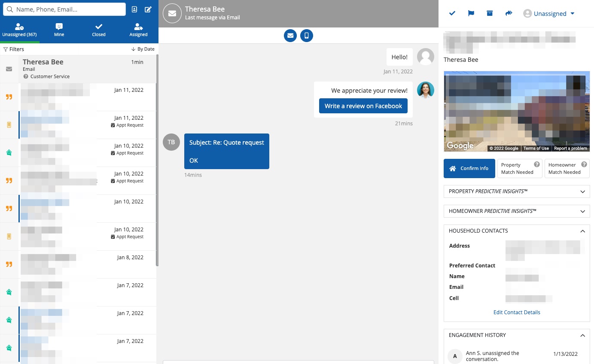Screen dimensions: 594x364
Task: Expand Property Predictive Insights section
Action: (516, 191)
